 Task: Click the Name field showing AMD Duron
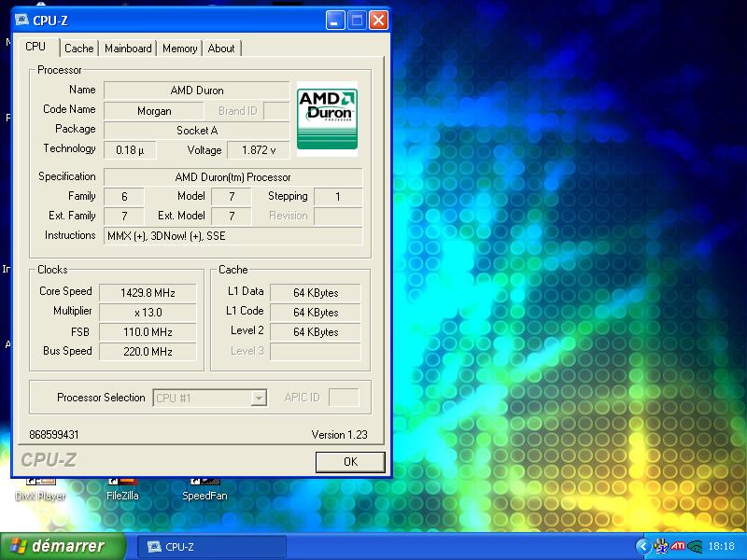tap(197, 91)
